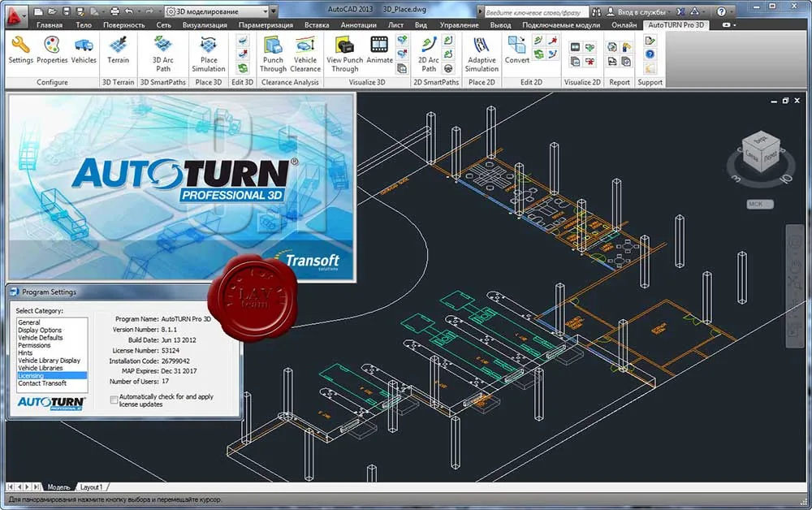Open the Vehicle Clearance tool

pyautogui.click(x=305, y=54)
